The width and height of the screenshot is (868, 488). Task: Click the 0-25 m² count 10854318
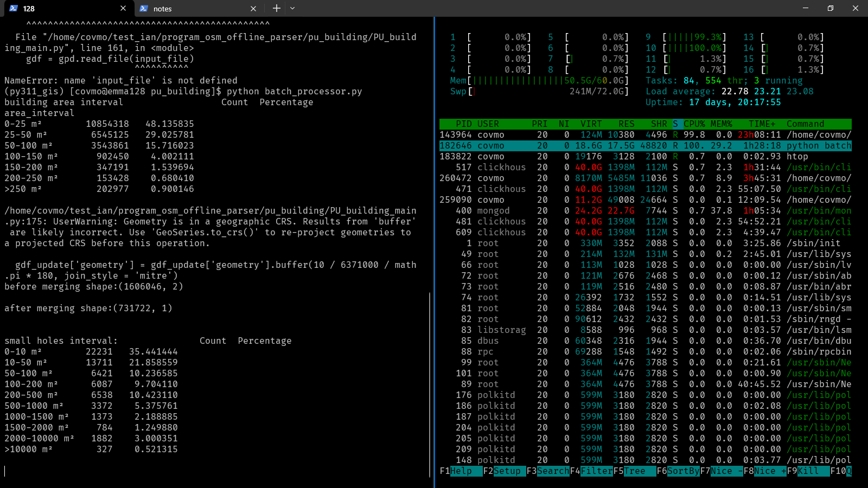[107, 124]
